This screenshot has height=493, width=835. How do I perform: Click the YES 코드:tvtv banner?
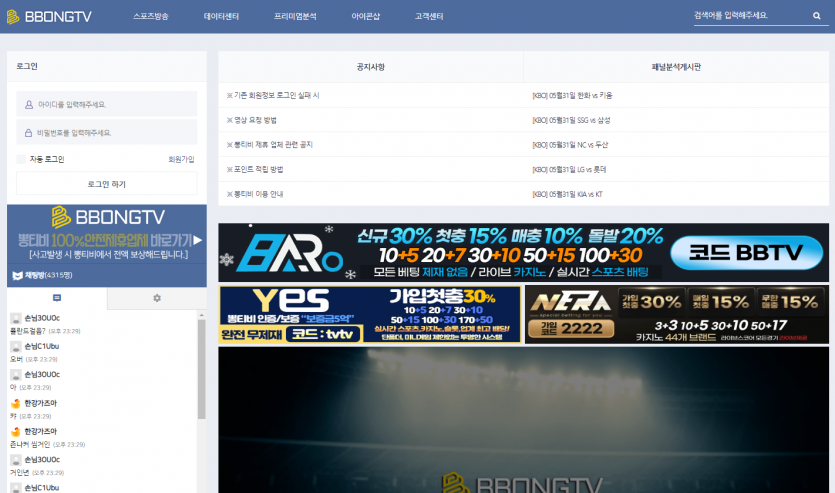(370, 315)
